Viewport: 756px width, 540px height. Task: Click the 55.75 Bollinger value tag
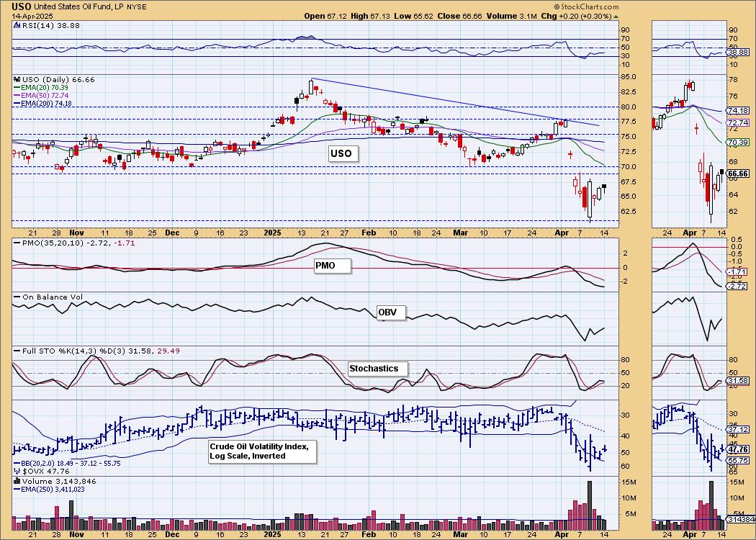click(739, 461)
